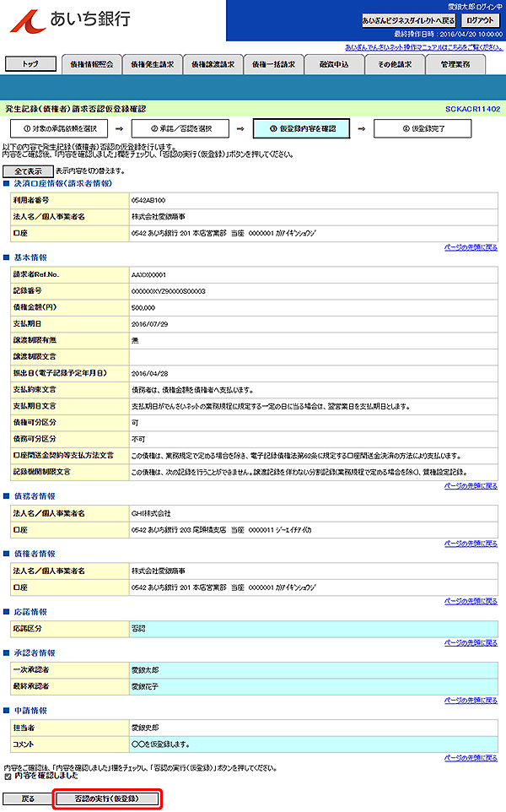Click page-top link under 基本情報 section

click(x=471, y=486)
